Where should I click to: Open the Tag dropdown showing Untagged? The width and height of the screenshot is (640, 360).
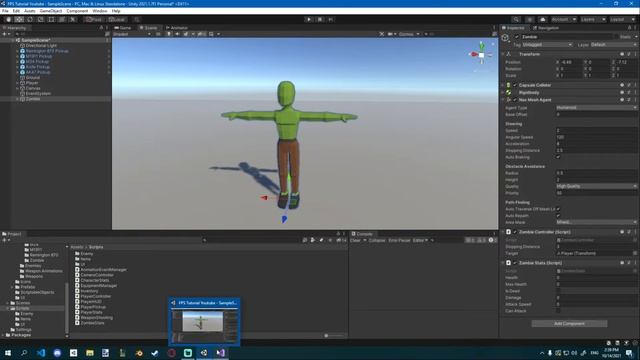(x=547, y=44)
